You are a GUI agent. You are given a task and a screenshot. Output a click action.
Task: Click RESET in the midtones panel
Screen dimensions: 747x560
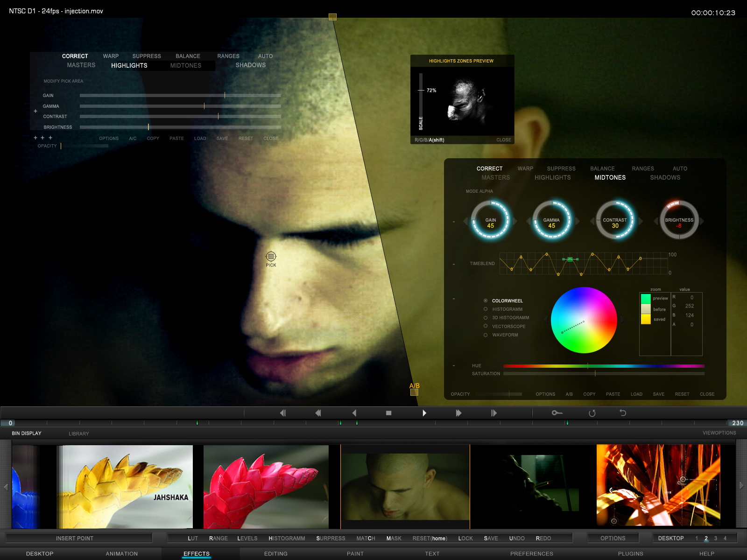[682, 394]
